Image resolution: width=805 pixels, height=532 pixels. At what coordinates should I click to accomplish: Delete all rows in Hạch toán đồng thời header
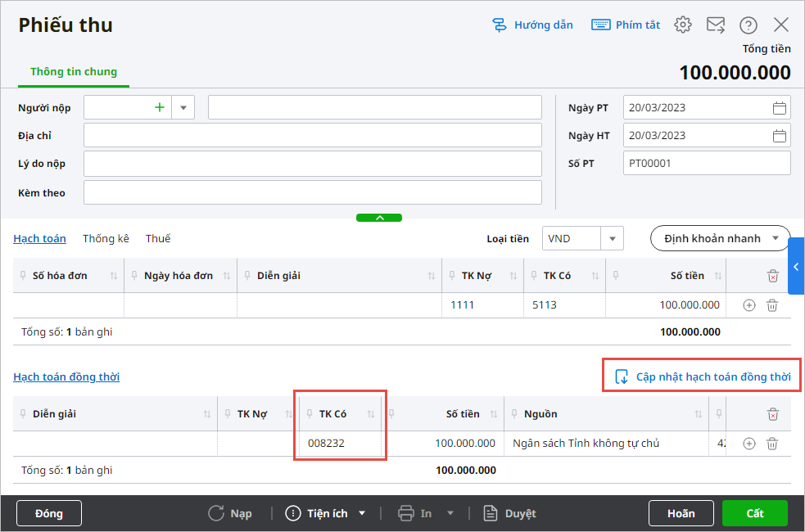tap(773, 414)
